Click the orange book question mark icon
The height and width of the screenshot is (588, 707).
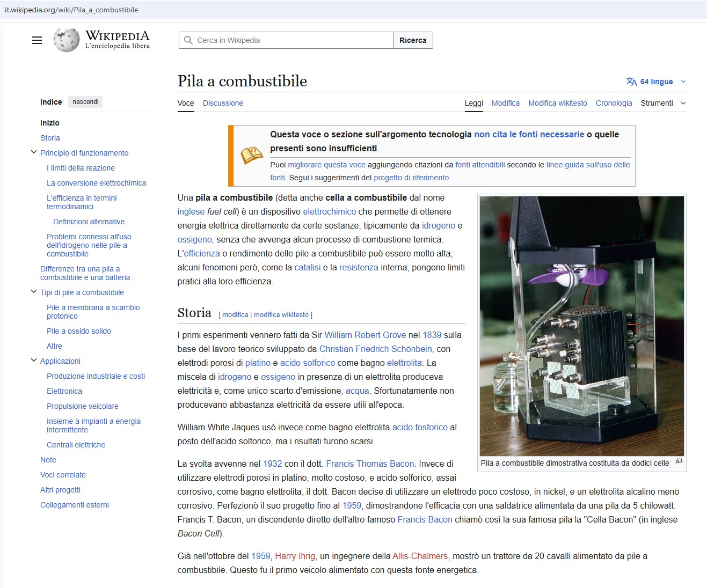(251, 156)
